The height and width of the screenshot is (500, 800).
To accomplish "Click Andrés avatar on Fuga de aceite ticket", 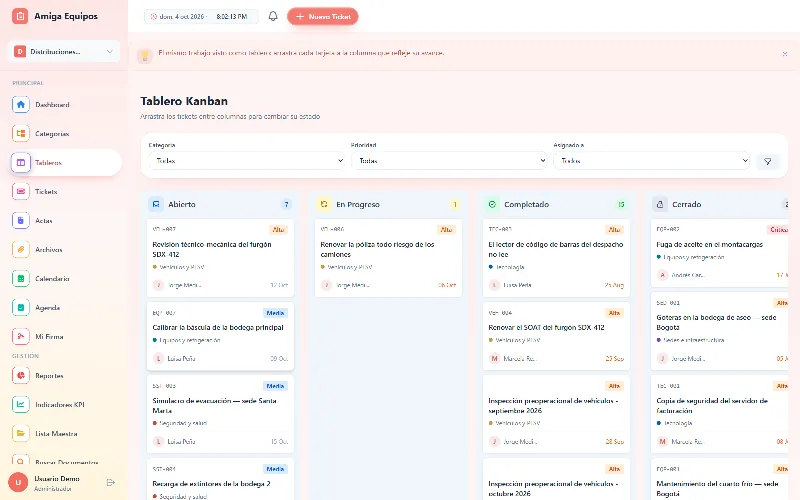I will (662, 275).
